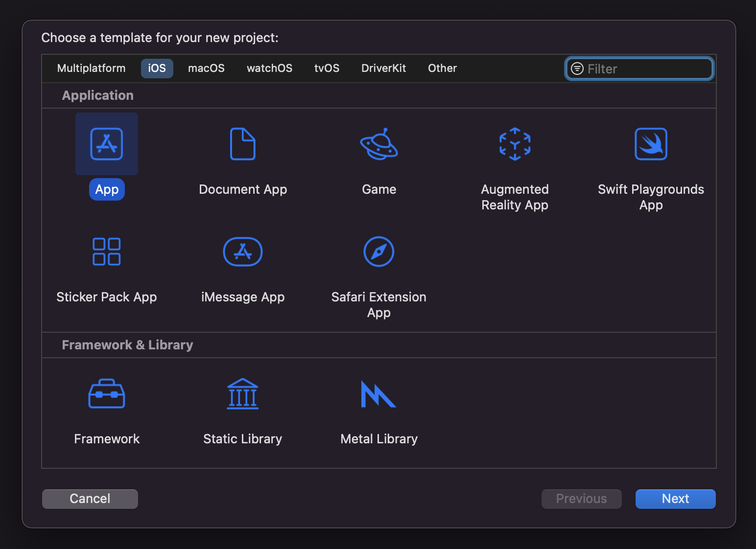Viewport: 756px width, 549px height.
Task: Show templates under the Other tab
Action: click(442, 69)
